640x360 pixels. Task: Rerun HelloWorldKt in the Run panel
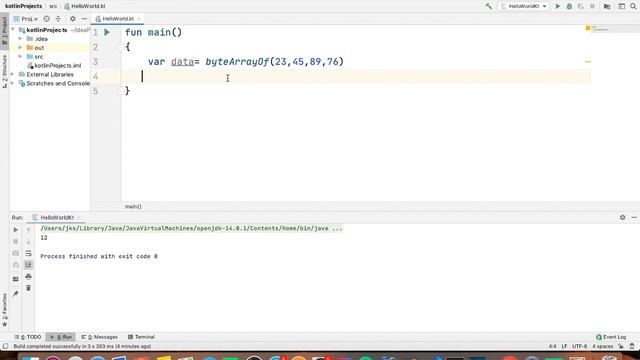pos(16,230)
